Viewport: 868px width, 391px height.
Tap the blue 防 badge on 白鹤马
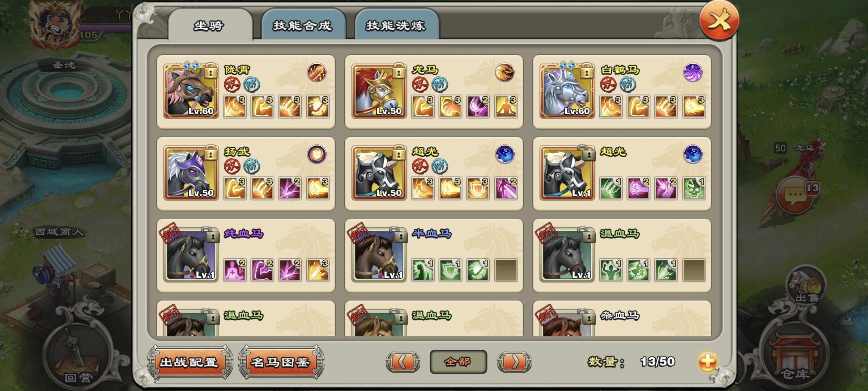tap(628, 85)
